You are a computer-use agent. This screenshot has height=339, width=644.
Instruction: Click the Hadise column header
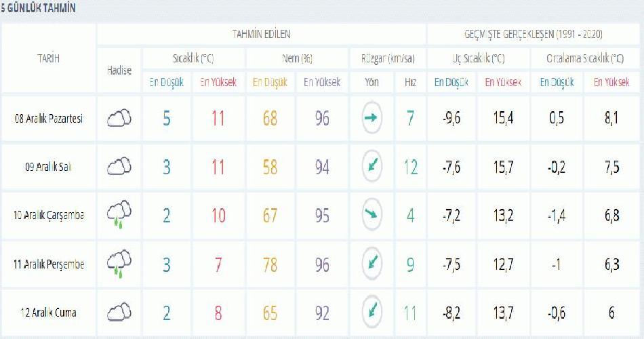tap(119, 70)
